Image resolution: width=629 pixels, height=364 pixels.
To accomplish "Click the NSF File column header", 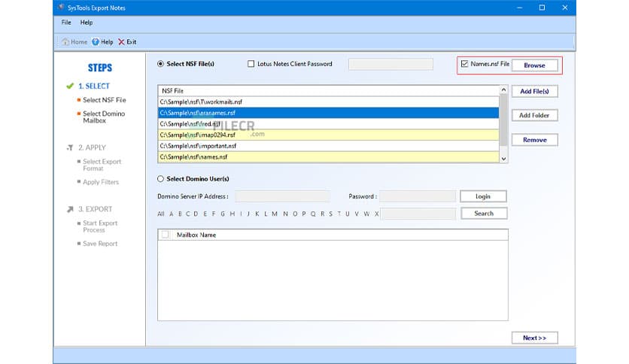I will coord(329,91).
